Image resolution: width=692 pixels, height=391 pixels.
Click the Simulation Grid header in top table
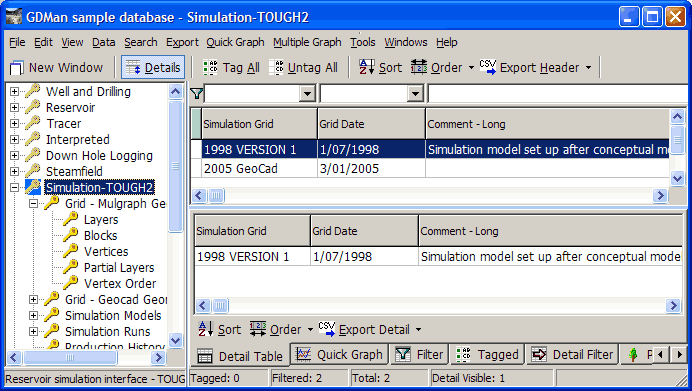(260, 124)
